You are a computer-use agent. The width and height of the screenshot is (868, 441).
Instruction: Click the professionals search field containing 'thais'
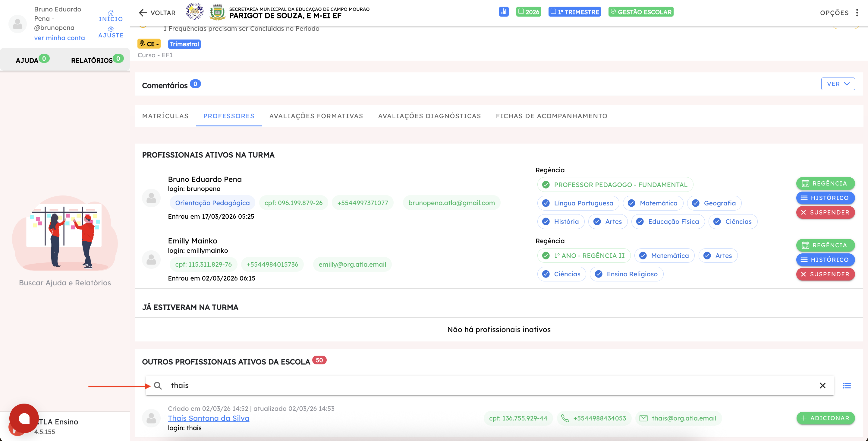[x=489, y=385]
